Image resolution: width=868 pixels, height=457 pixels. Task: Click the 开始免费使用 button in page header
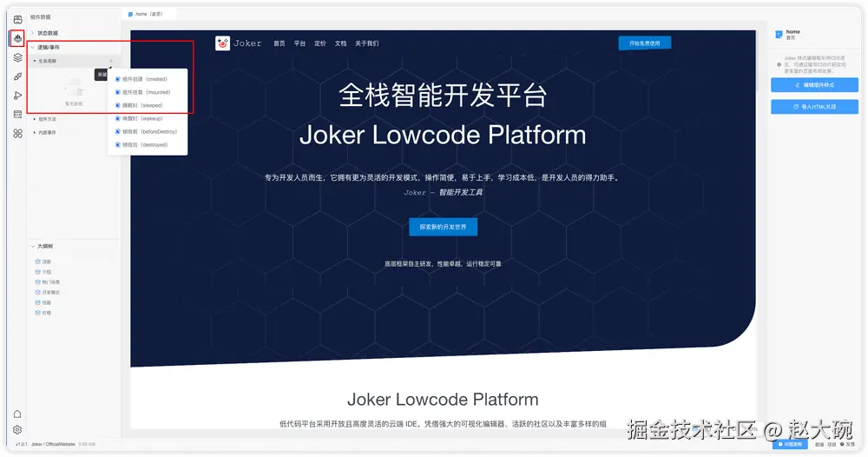(644, 43)
